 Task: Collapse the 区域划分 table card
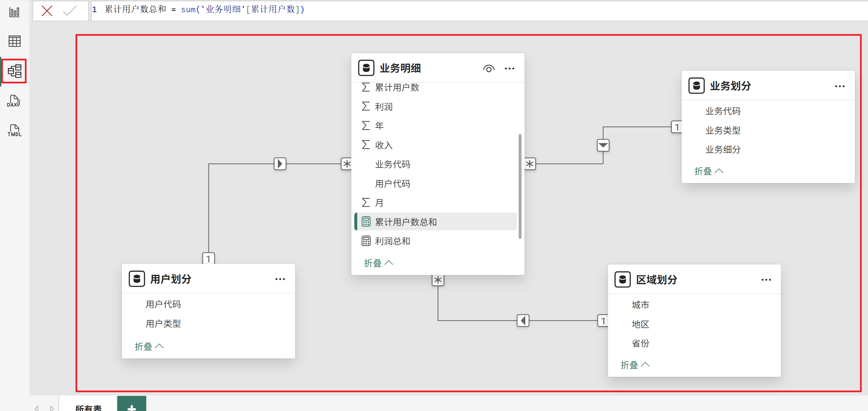[x=635, y=364]
